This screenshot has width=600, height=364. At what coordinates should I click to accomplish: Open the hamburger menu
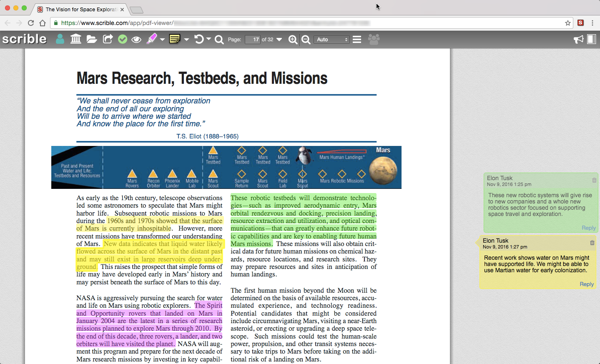click(x=356, y=39)
